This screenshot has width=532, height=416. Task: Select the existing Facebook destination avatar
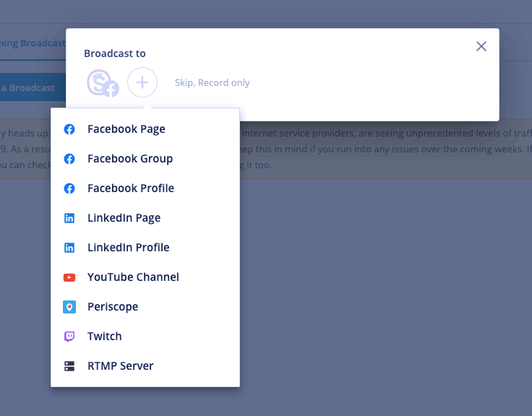(103, 83)
